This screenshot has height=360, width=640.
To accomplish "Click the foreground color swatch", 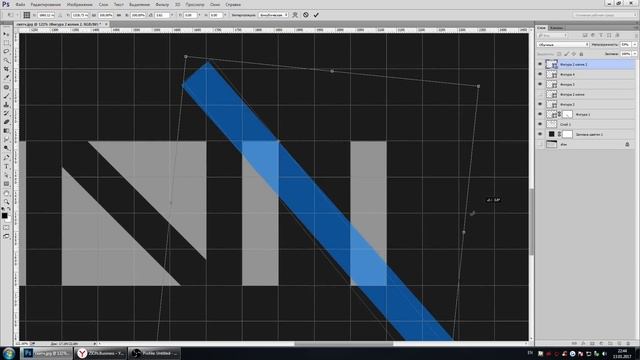I will click(x=4, y=216).
